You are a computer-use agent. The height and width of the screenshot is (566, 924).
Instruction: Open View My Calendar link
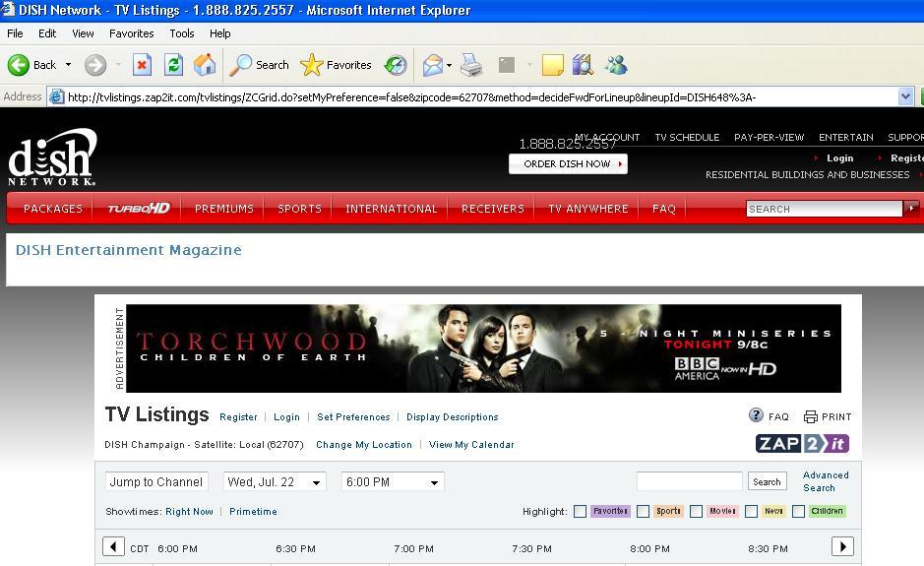pyautogui.click(x=470, y=445)
